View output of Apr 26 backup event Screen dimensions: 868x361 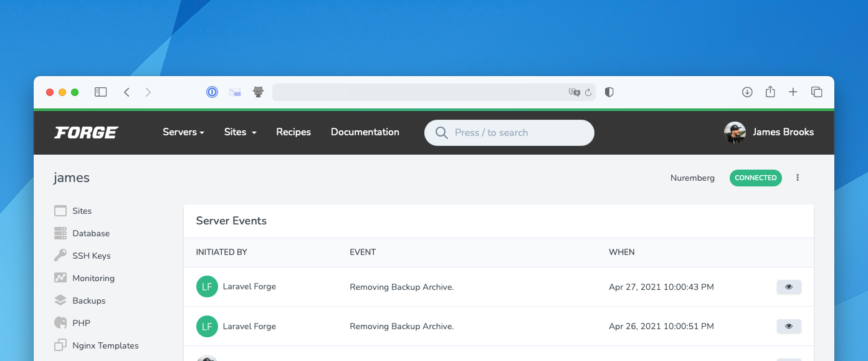coord(788,326)
